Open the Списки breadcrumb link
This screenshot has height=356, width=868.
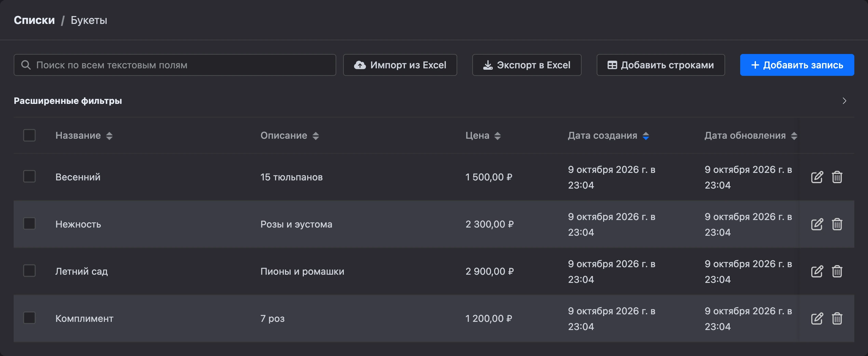34,20
